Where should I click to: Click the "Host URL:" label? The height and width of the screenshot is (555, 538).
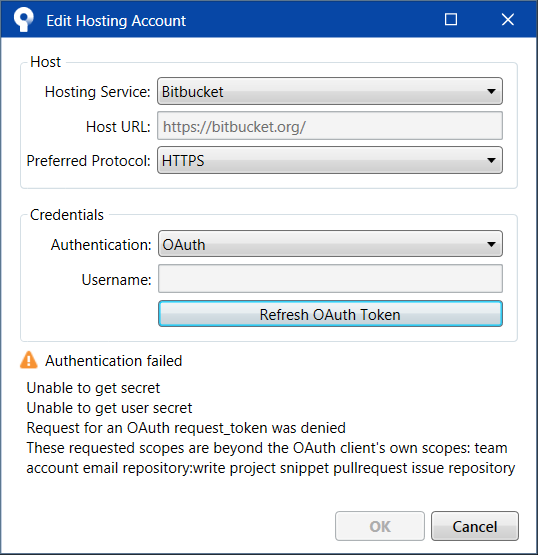(x=118, y=127)
